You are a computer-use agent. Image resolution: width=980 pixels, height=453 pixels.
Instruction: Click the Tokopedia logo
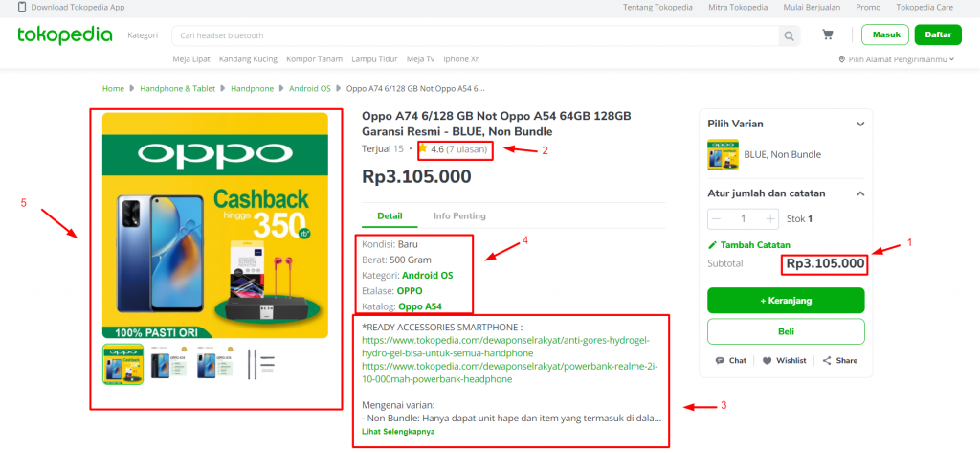(65, 35)
